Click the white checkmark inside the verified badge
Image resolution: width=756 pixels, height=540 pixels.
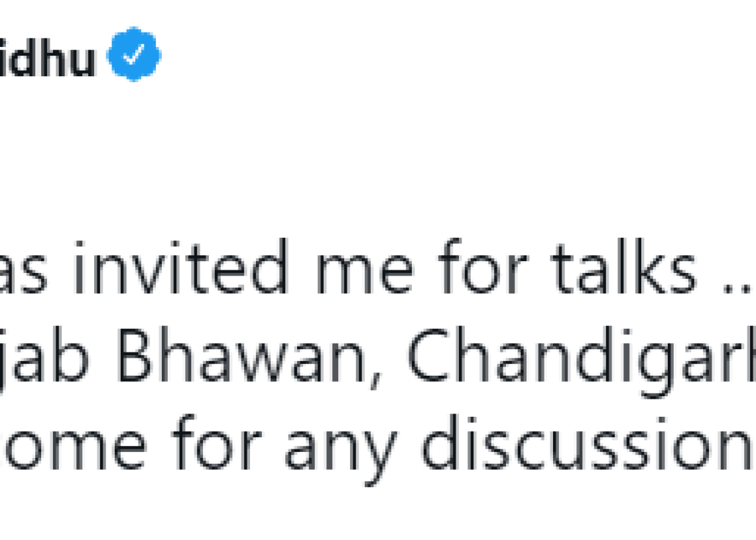pos(133,54)
